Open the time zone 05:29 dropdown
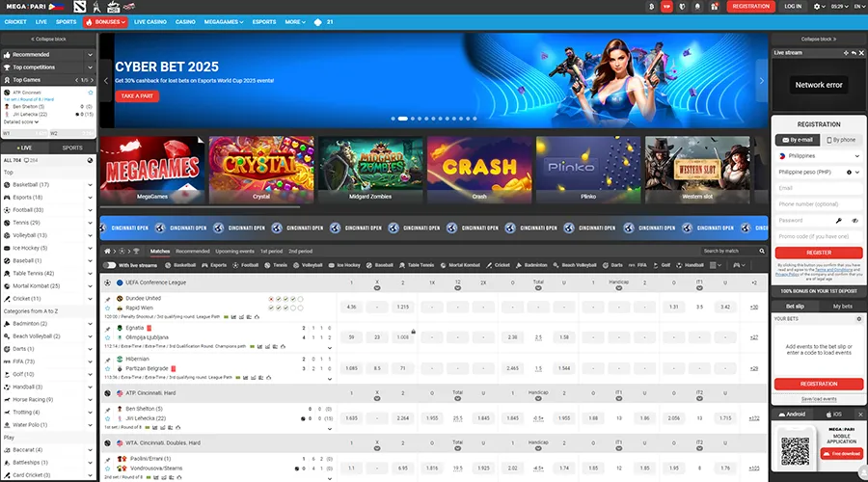Viewport: 868px width, 482px height. [839, 7]
